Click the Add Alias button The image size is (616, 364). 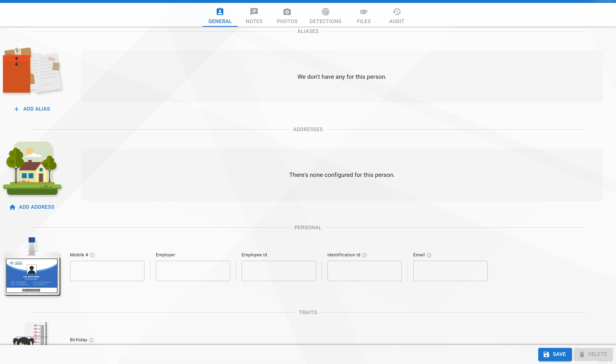click(32, 109)
